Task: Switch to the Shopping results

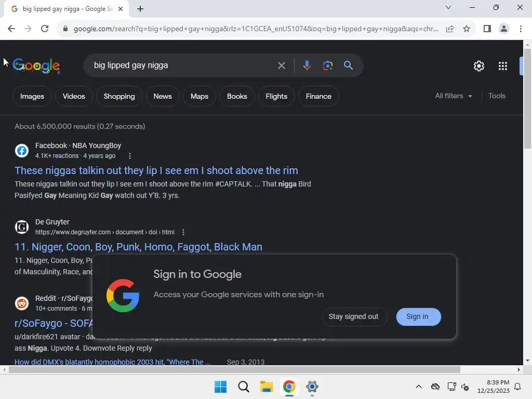Action: (119, 96)
